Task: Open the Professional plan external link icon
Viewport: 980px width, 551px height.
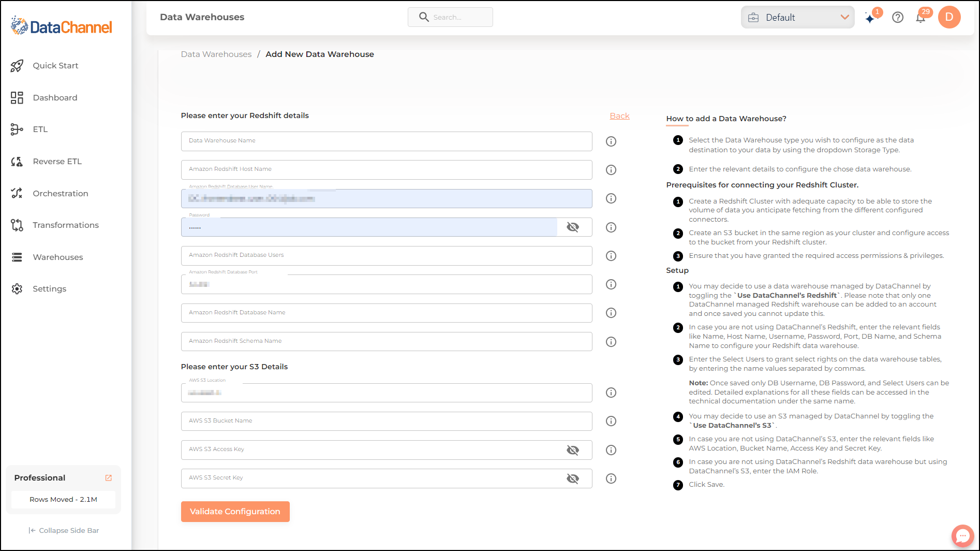Action: pyautogui.click(x=109, y=478)
